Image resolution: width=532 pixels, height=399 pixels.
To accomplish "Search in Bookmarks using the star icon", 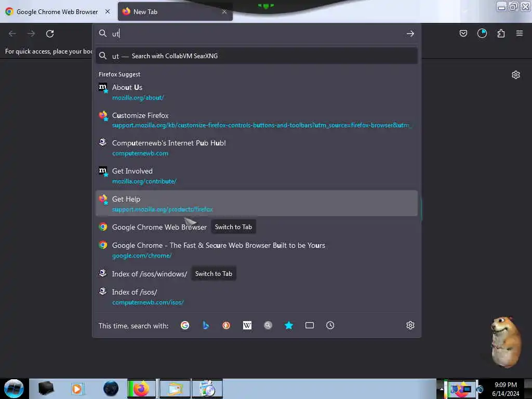I will pos(289,325).
